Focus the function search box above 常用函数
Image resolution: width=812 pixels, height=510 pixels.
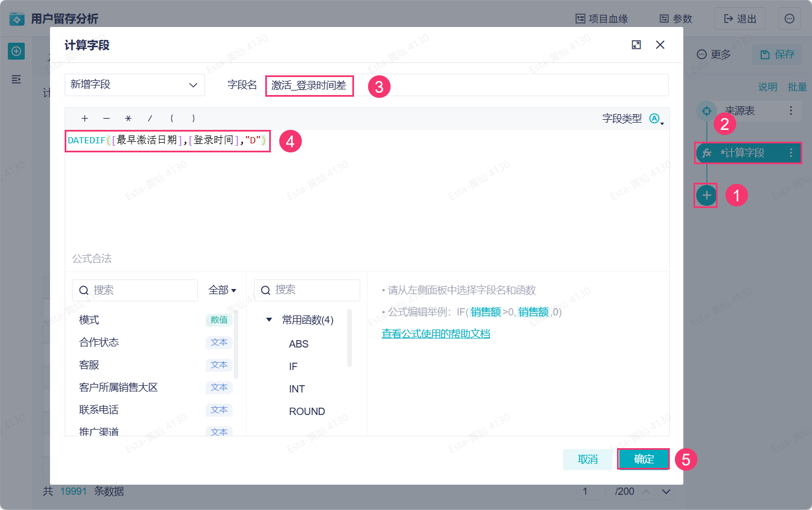click(307, 290)
